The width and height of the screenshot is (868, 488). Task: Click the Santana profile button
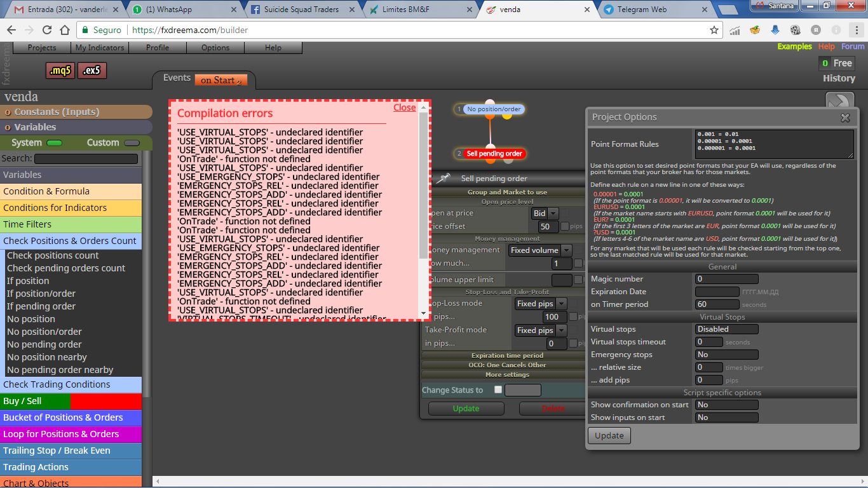pyautogui.click(x=773, y=5)
